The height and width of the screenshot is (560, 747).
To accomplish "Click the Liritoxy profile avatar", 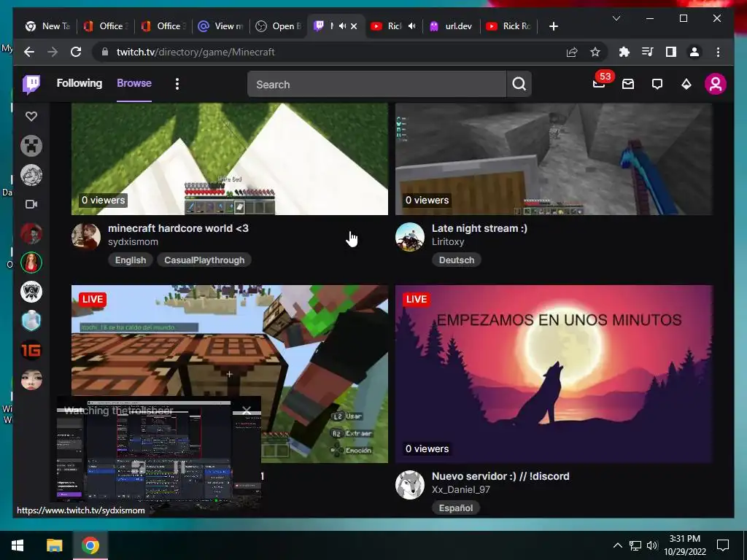I will pyautogui.click(x=410, y=237).
